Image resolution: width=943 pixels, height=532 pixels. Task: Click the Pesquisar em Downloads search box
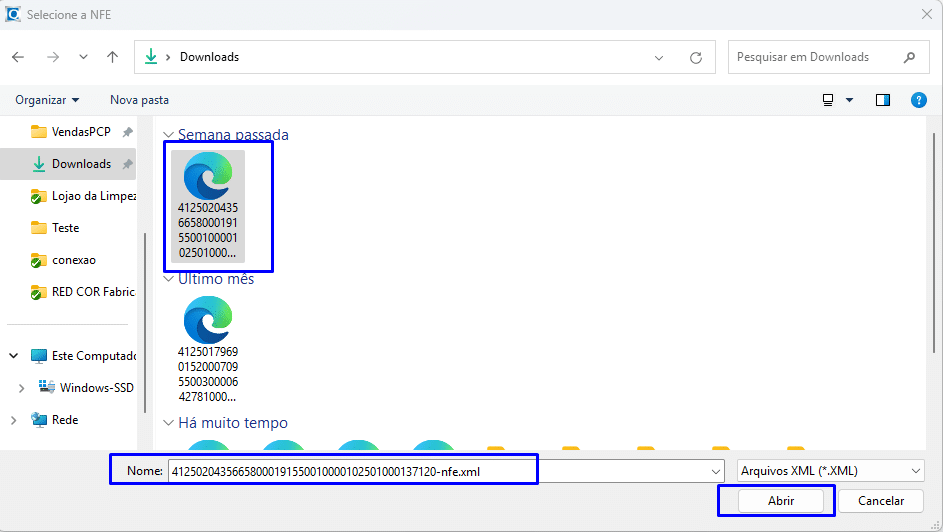coord(815,57)
